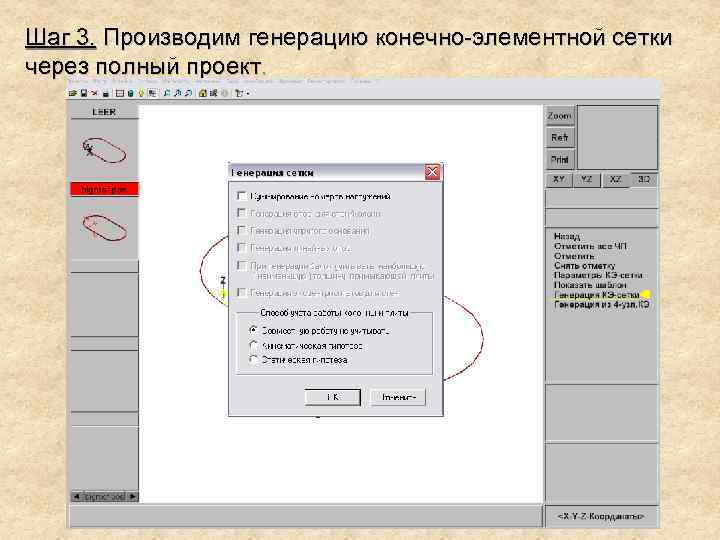Click left scroll arrow at left panel bottom
Screen dimensions: 720x540
(77, 496)
